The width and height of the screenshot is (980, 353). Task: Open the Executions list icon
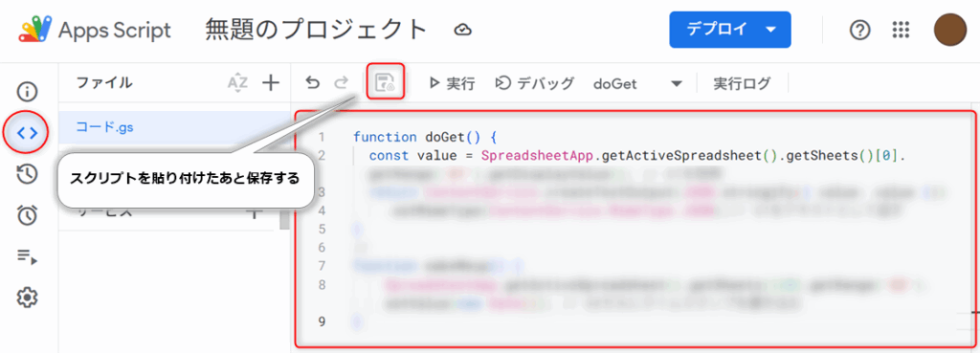27,256
